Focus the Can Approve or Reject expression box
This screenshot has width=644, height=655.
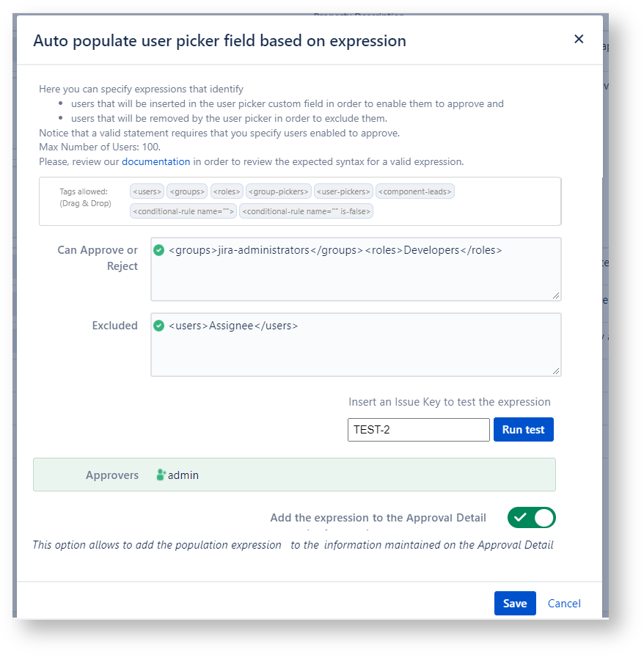coord(356,275)
